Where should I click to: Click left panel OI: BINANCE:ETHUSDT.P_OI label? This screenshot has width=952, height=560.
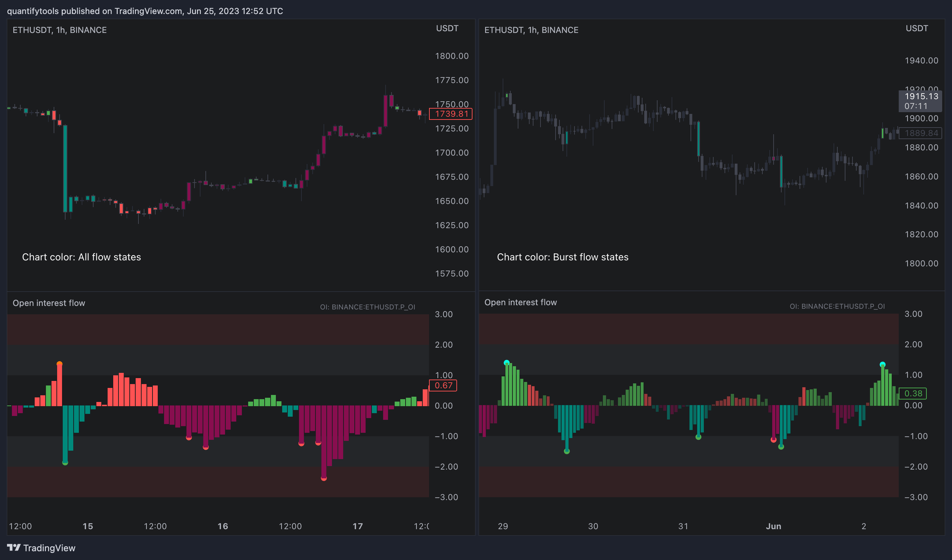(368, 307)
